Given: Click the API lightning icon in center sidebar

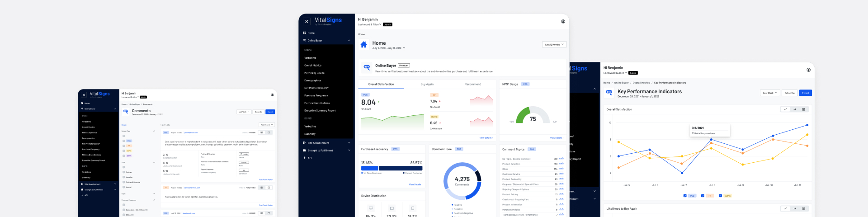Looking at the screenshot, I should tap(304, 158).
